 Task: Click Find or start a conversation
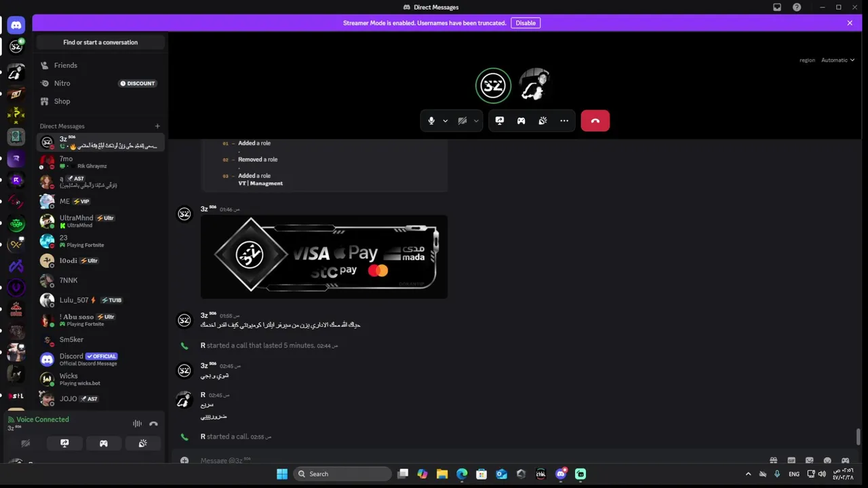point(100,42)
